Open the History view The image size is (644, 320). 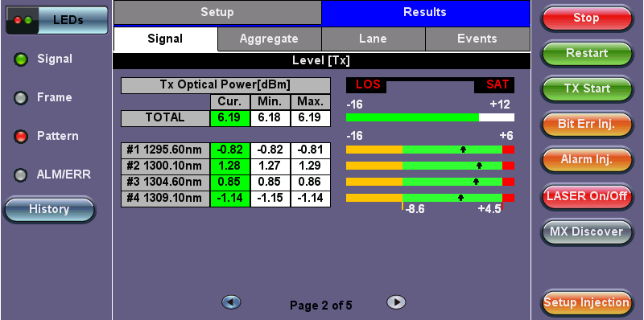(x=49, y=210)
